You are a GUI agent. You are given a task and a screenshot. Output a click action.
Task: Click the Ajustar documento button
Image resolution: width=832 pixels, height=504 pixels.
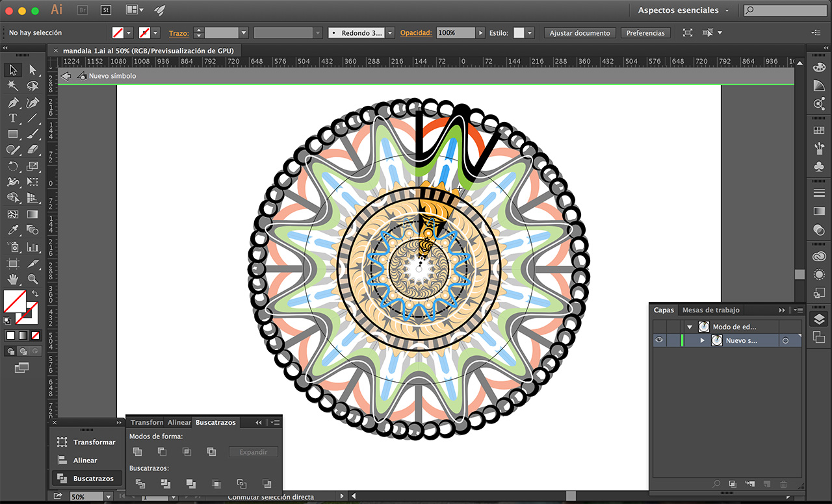580,32
